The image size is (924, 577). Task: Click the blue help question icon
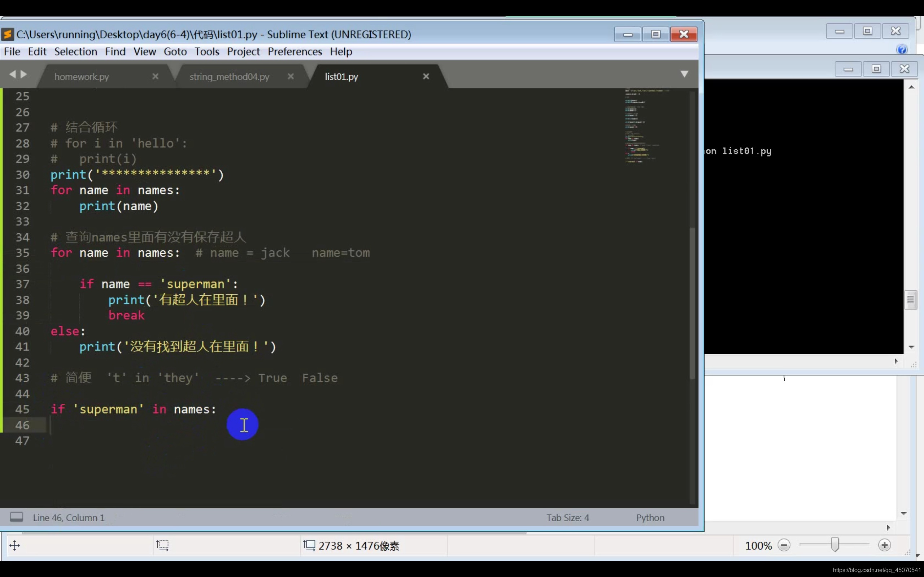(902, 49)
